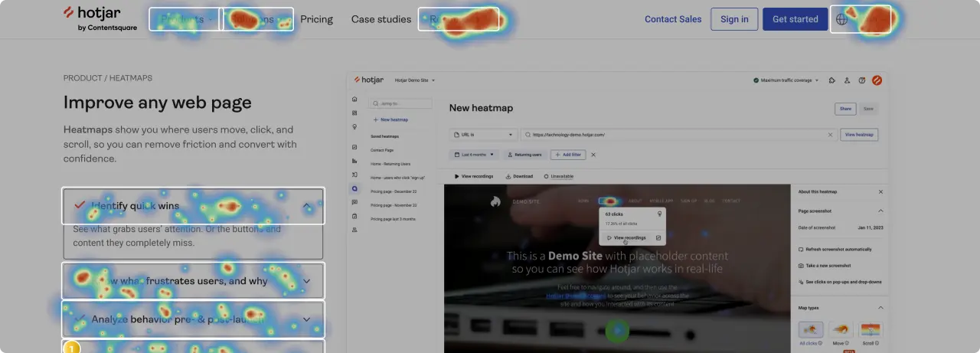
Task: Click the Add filter button
Action: click(568, 155)
